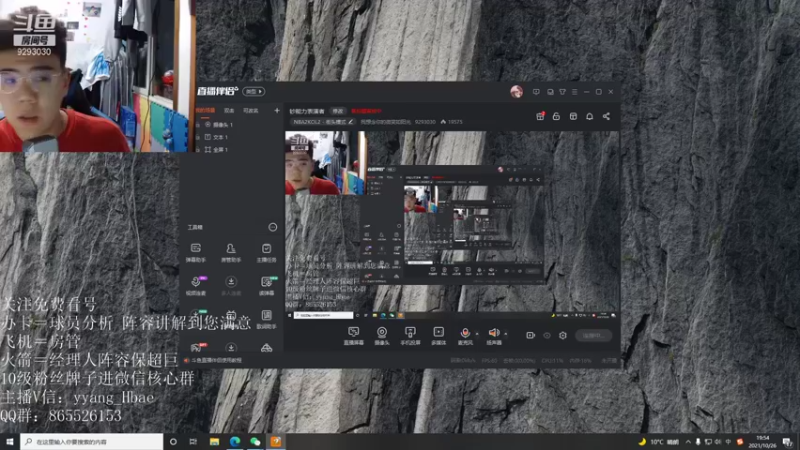Open the 读弹幕 tool icon
Screen dimensions: 800x450
266,286
